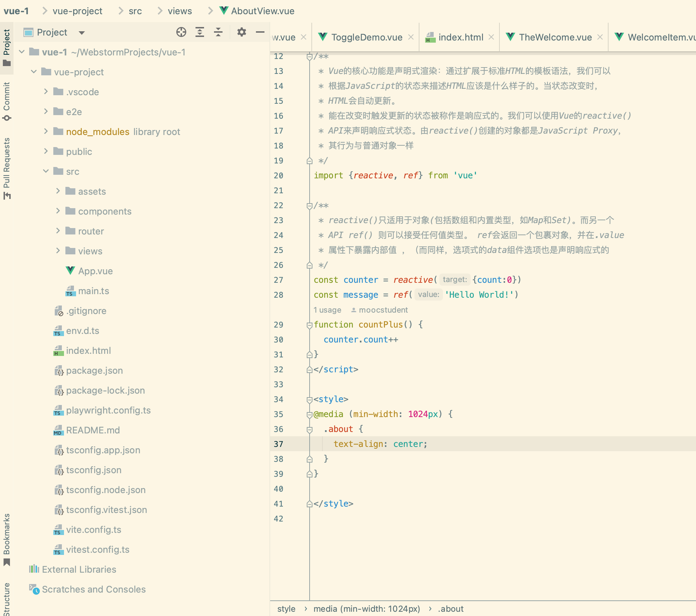Expand the views folder chevron
Image resolution: width=696 pixels, height=616 pixels.
(58, 251)
